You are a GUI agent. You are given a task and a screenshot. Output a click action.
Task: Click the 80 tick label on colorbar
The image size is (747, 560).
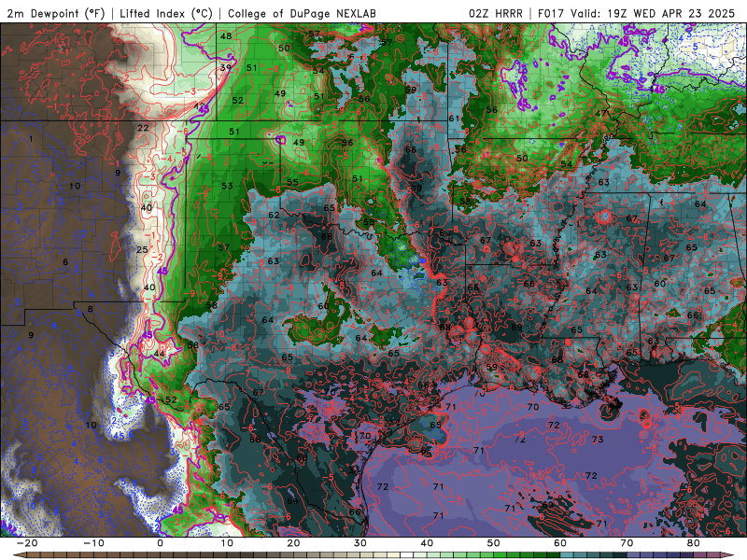point(694,543)
